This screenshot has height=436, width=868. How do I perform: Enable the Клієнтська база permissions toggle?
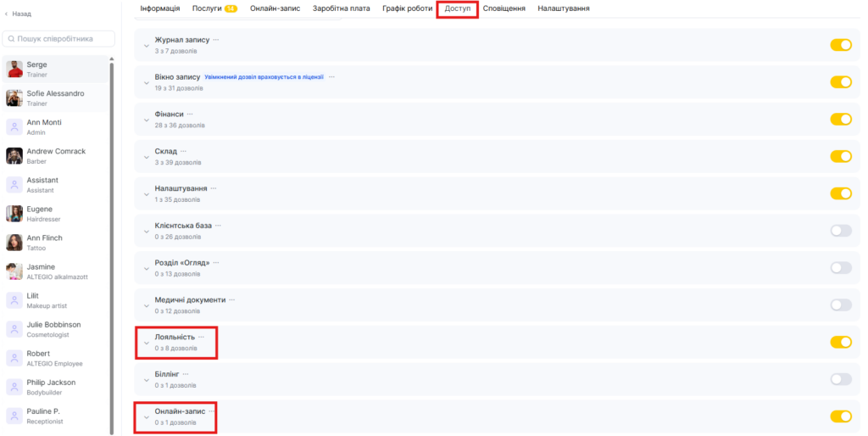840,231
